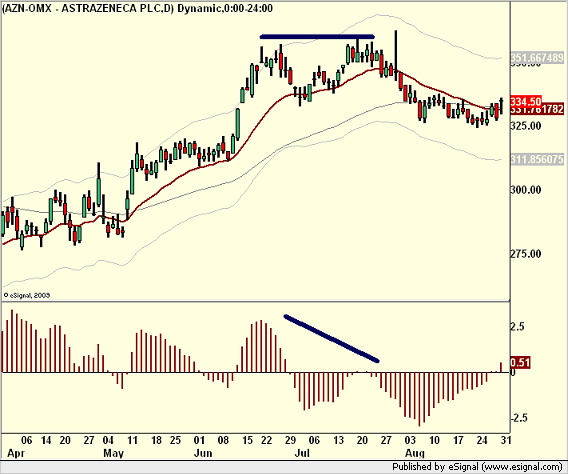The height and width of the screenshot is (474, 568).
Task: Select the descending trendline in indicator pane
Action: [x=331, y=339]
